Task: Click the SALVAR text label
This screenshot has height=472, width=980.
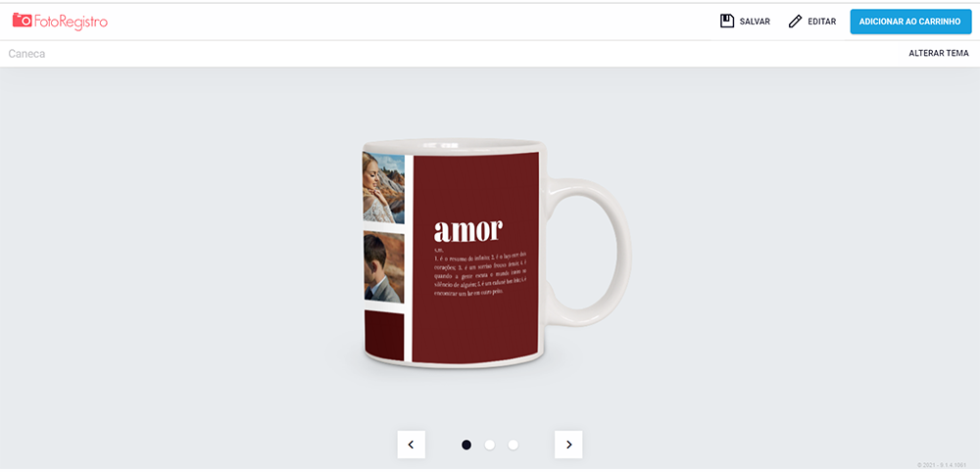Action: pyautogui.click(x=755, y=22)
